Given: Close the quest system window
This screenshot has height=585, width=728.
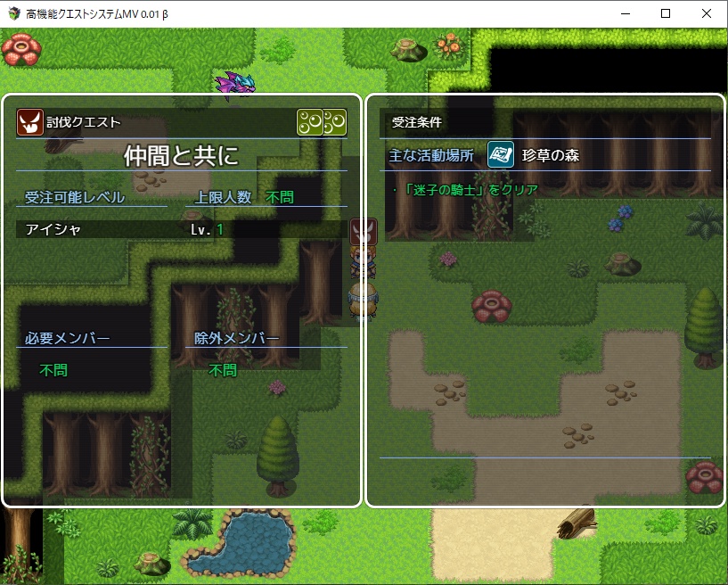Looking at the screenshot, I should 707,13.
